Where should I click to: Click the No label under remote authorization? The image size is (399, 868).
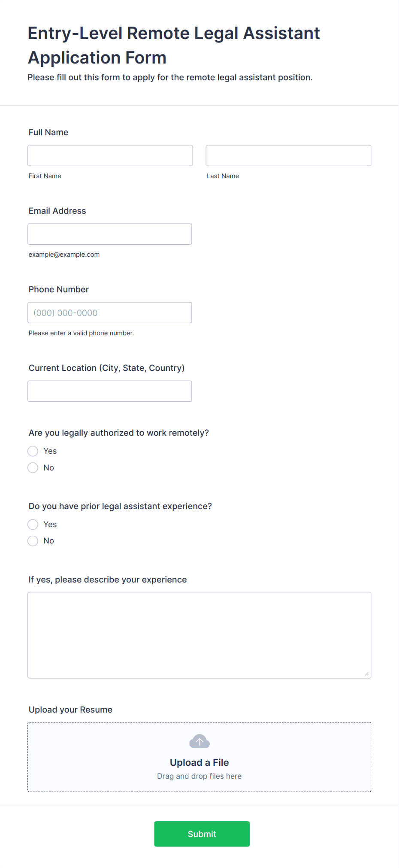tap(49, 467)
